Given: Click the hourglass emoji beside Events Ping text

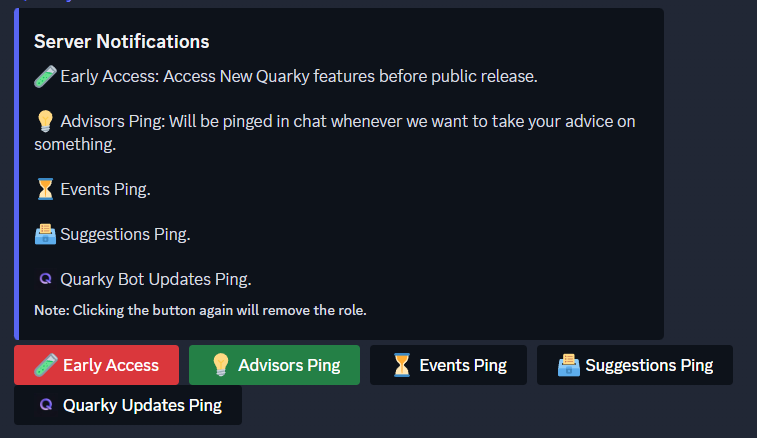Looking at the screenshot, I should coord(45,189).
